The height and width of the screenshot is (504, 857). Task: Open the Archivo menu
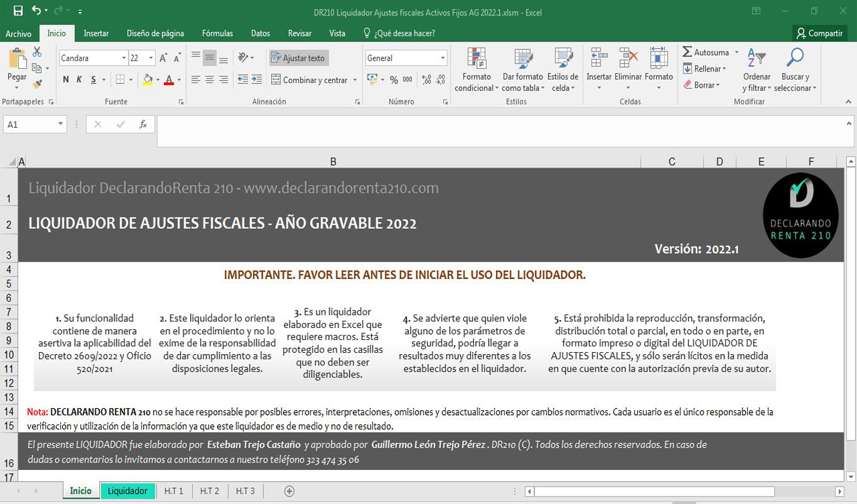coord(18,33)
